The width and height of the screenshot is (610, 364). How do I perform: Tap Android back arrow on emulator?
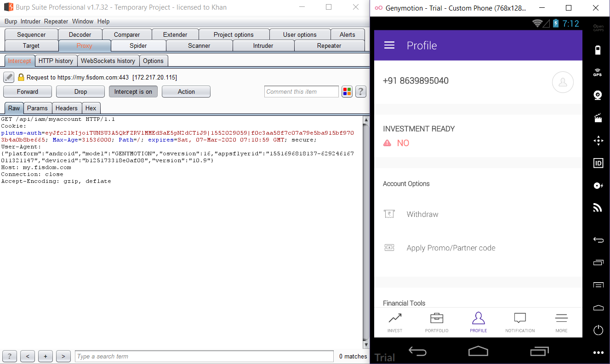pos(417,352)
